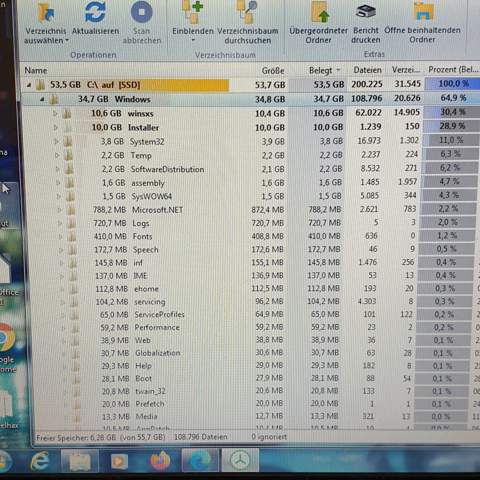Viewport: 480px width, 480px height.
Task: Open File Explorer taskbar icon
Action: point(80,461)
